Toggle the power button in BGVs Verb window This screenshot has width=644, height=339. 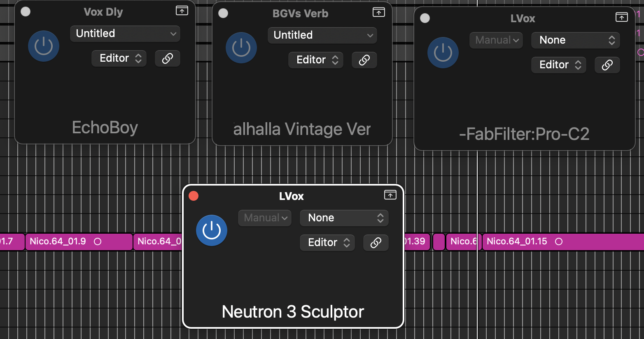241,48
